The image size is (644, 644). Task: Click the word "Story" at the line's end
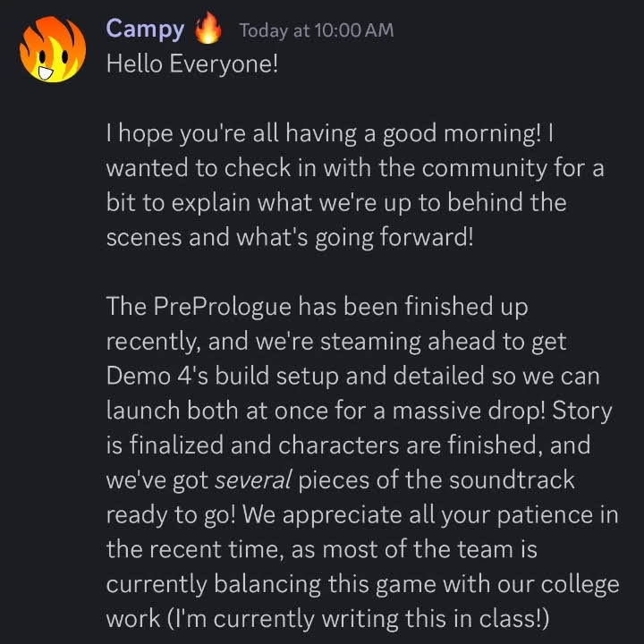[x=582, y=411]
